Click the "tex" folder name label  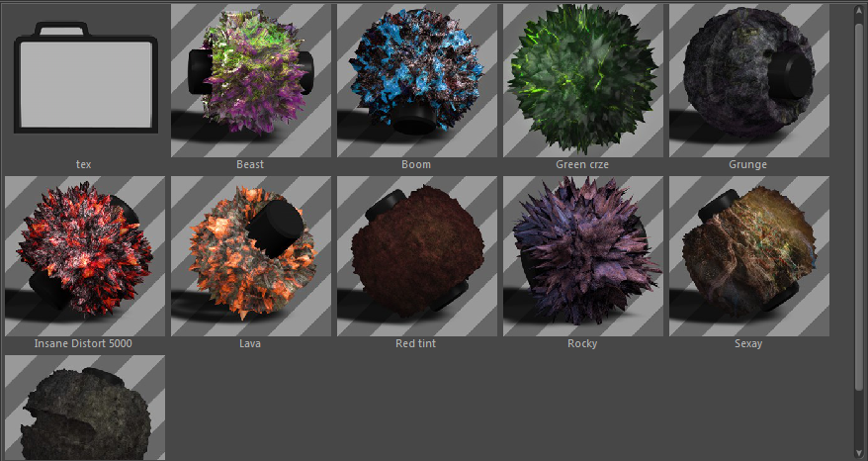[x=85, y=165]
